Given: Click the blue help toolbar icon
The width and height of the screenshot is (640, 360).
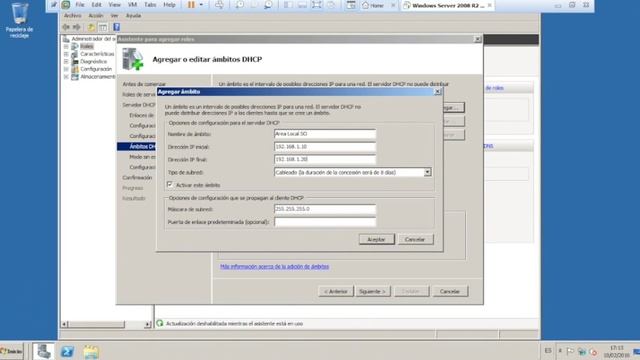Looking at the screenshot, I should [116, 27].
